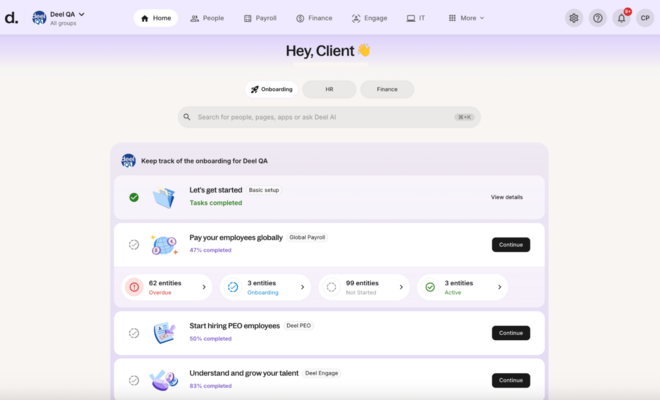Expand the More dropdown menu
660x400 pixels.
click(466, 18)
